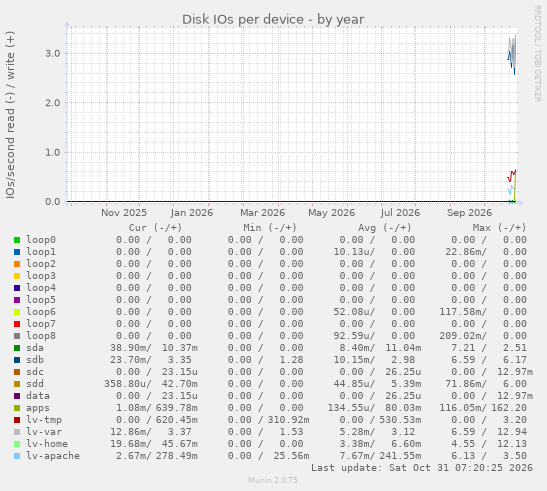The height and width of the screenshot is (491, 547).
Task: Click the 2.0 y-axis tick label
Action: [x=52, y=103]
